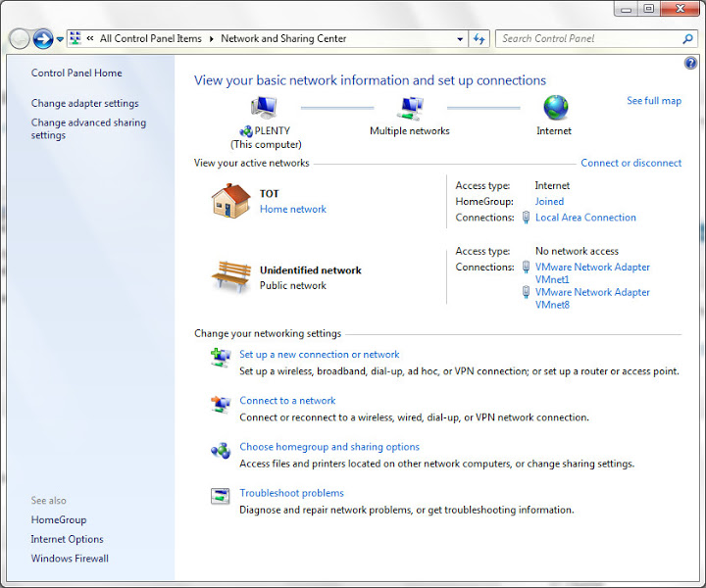This screenshot has width=706, height=588.
Task: Click the refresh button beside address bar
Action: pyautogui.click(x=479, y=39)
